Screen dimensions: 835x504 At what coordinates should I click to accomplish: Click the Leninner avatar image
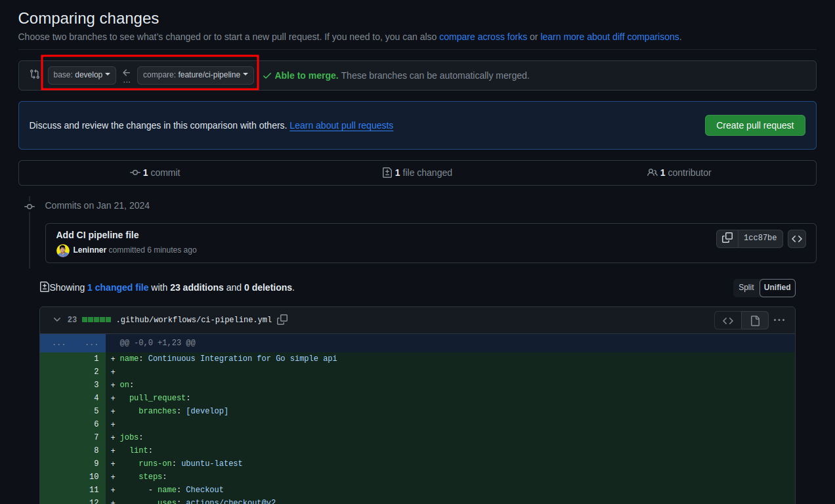[63, 250]
